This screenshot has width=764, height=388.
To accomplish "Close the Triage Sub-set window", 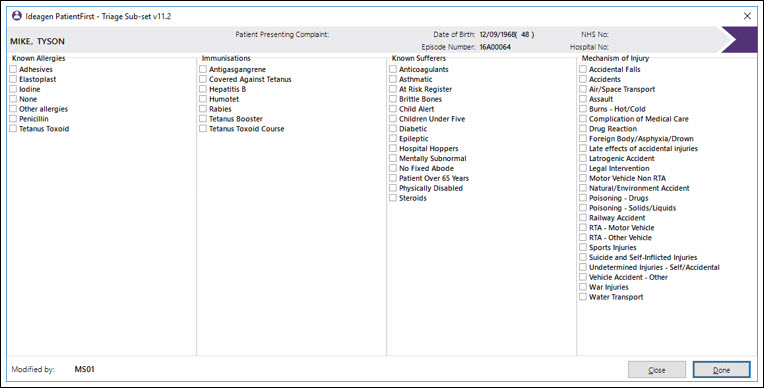I will click(747, 16).
